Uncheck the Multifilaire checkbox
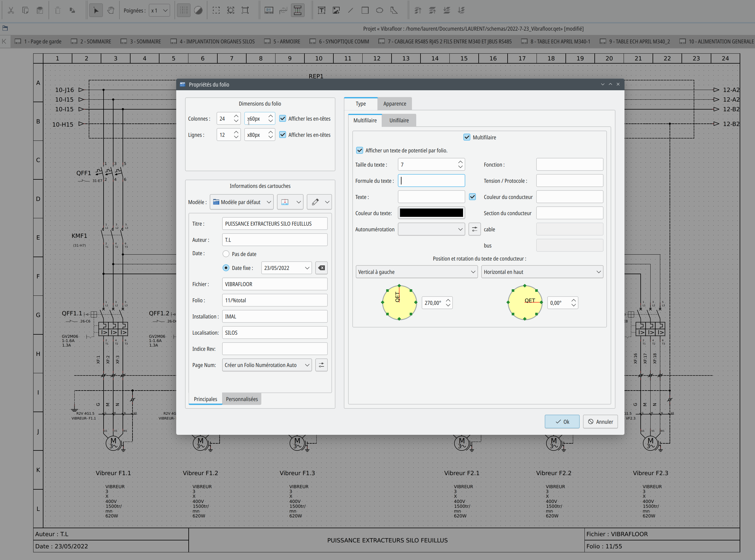This screenshot has height=560, width=755. (467, 137)
